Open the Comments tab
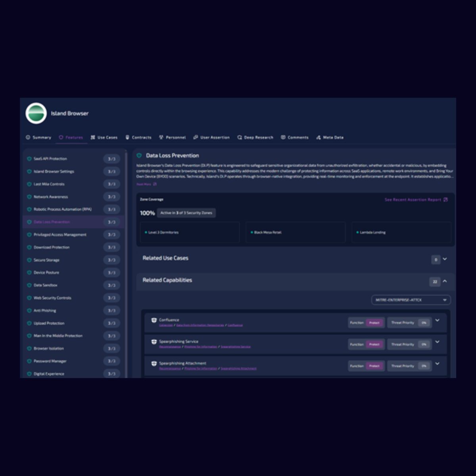 [x=295, y=137]
